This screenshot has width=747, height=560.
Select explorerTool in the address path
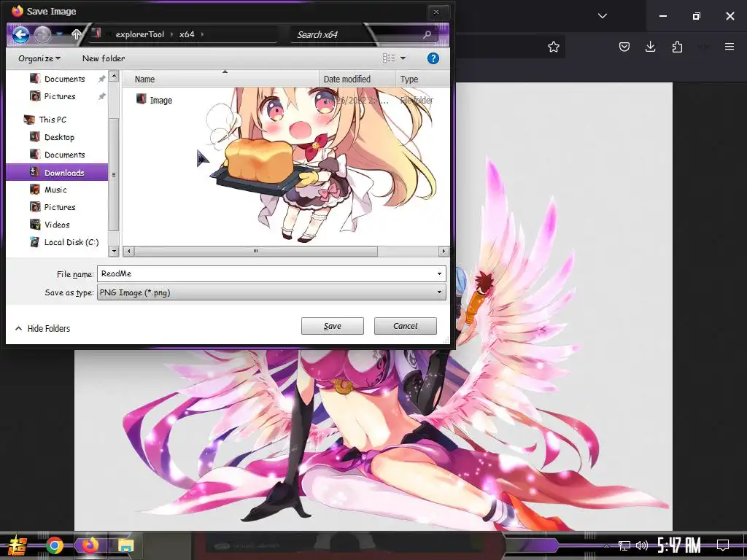pyautogui.click(x=139, y=34)
